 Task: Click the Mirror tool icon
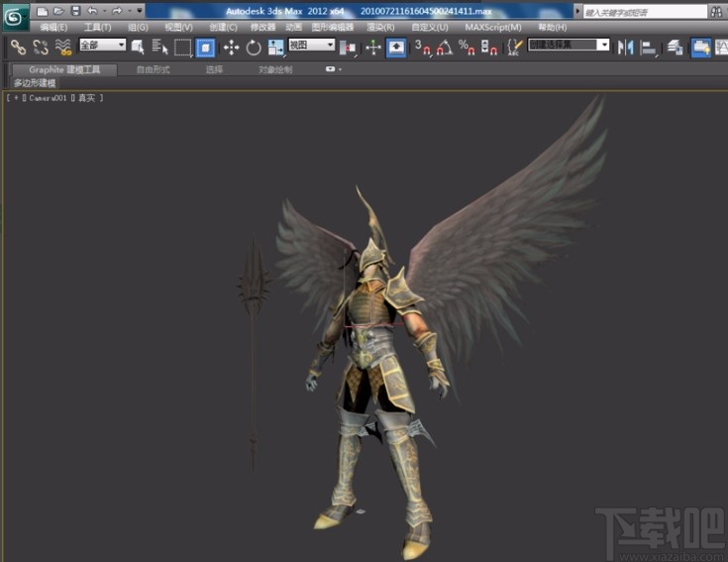[x=626, y=48]
